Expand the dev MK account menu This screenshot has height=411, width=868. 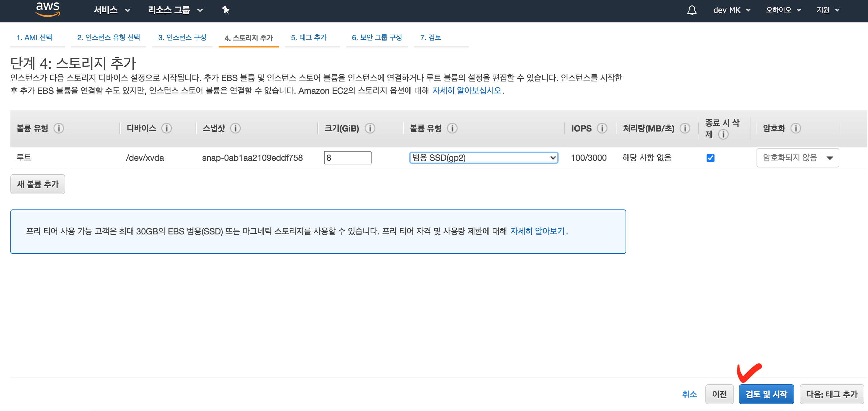[731, 10]
